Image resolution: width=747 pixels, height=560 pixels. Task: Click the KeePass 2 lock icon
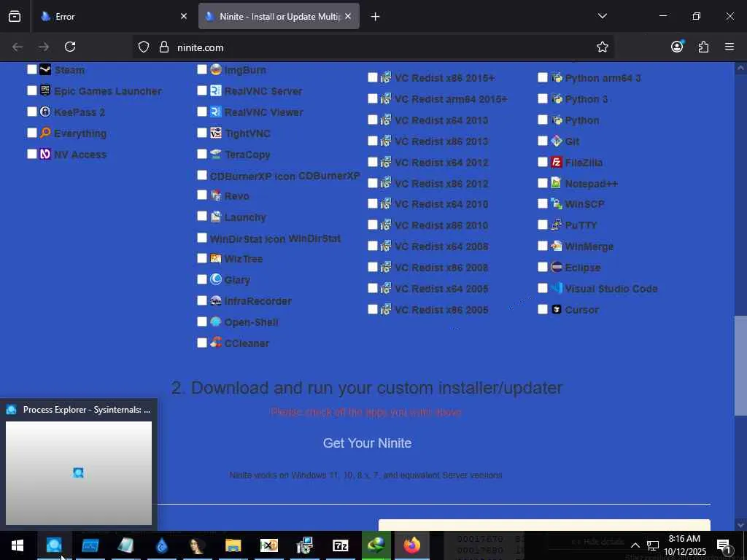click(45, 112)
